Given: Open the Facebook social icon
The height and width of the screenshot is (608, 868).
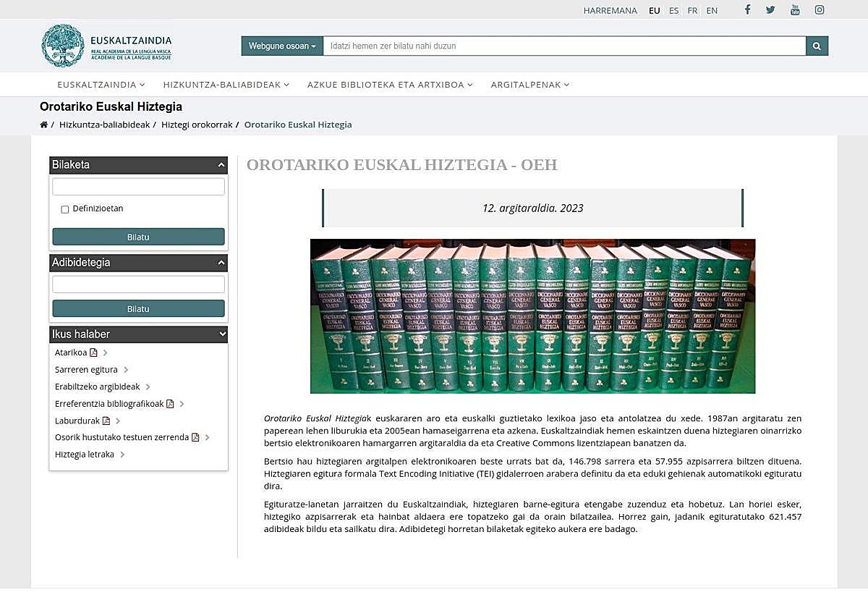Looking at the screenshot, I should 747,10.
